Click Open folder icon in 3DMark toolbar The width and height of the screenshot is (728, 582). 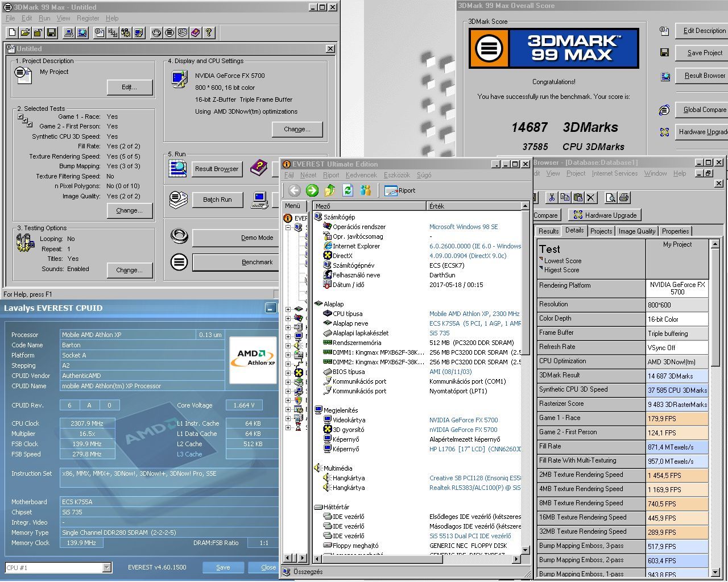26,33
